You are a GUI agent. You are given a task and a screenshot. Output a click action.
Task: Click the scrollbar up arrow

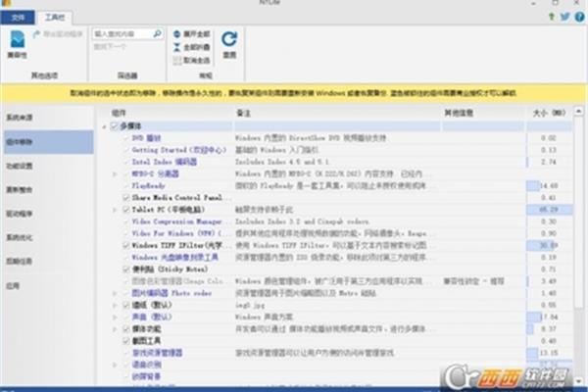click(578, 111)
